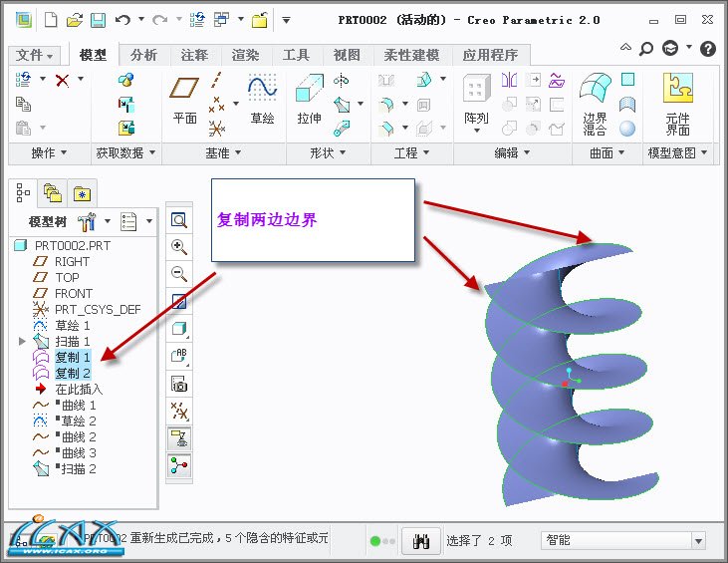728x563 pixels.
Task: Toggle the annotation display AB icon
Action: [x=179, y=356]
